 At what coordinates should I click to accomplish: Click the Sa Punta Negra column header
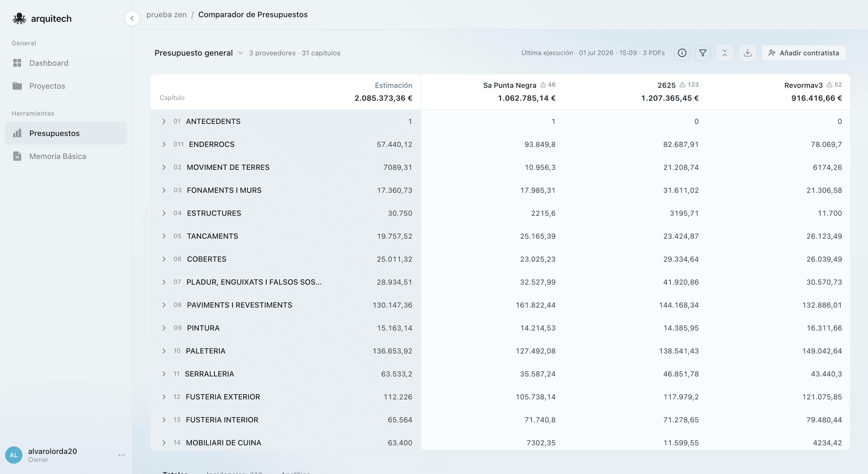tap(510, 85)
